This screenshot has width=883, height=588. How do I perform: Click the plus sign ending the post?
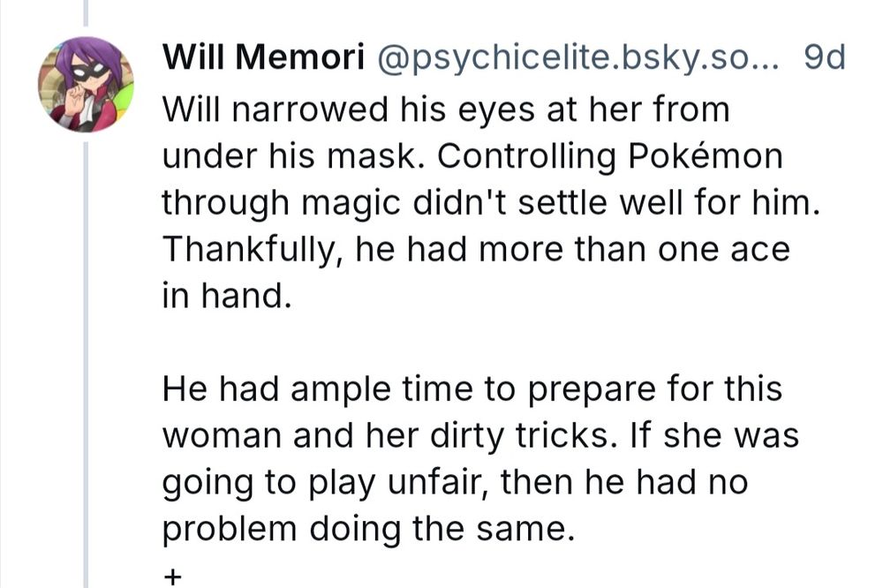(x=172, y=577)
